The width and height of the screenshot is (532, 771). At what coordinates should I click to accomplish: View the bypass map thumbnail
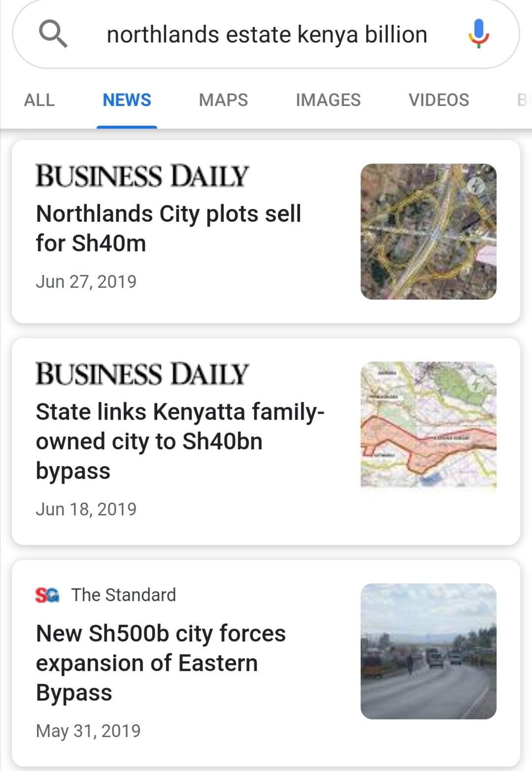coord(428,426)
